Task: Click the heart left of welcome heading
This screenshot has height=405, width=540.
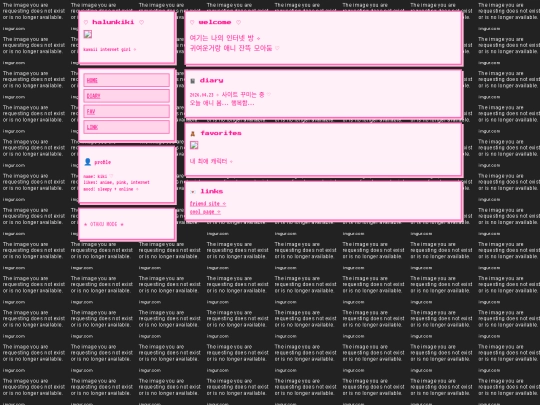Action: [192, 22]
